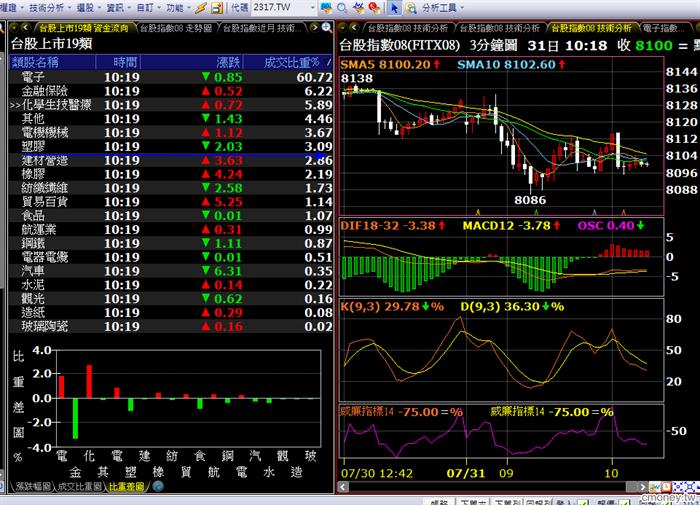Image resolution: width=700 pixels, height=505 pixels.
Task: Select the 汽車 sector row
Action: coord(171,271)
